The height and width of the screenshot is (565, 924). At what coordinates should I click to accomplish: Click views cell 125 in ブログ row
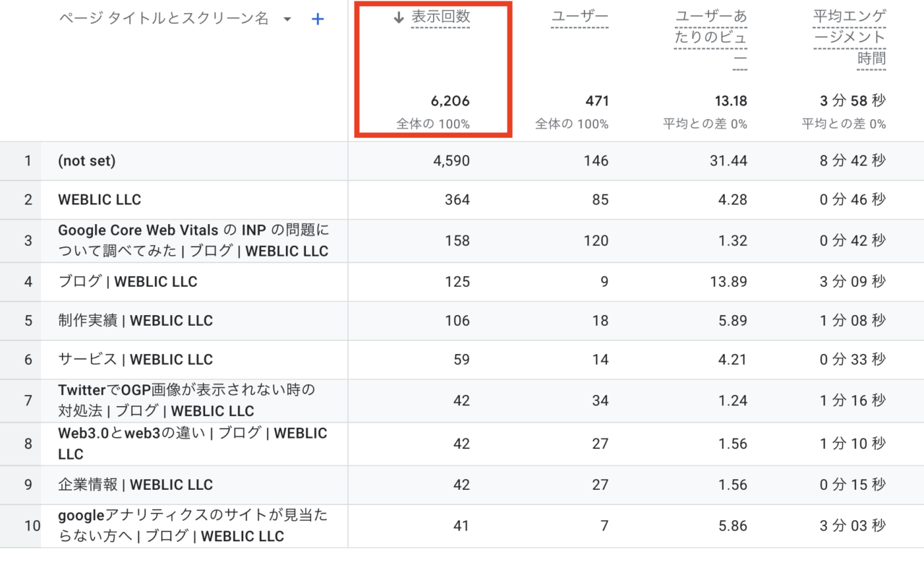pyautogui.click(x=457, y=282)
